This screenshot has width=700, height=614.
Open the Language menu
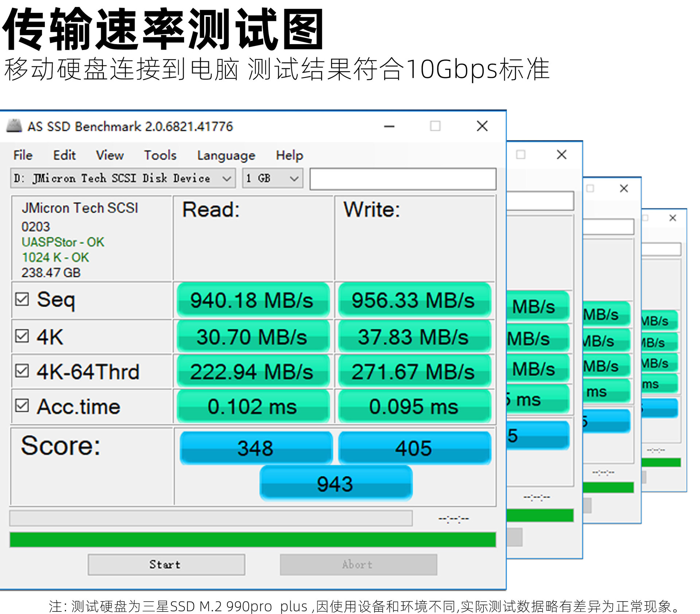coord(226,155)
